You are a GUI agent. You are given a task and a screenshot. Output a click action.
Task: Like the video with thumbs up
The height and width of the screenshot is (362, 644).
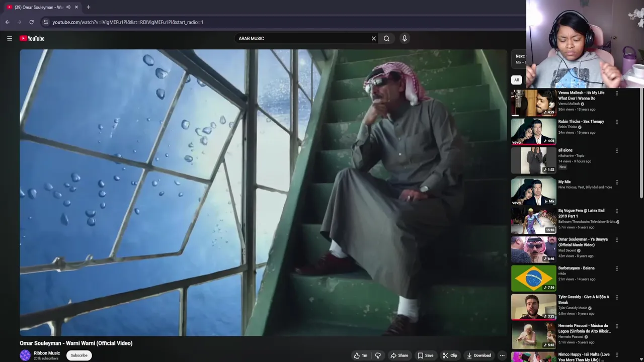(x=361, y=355)
